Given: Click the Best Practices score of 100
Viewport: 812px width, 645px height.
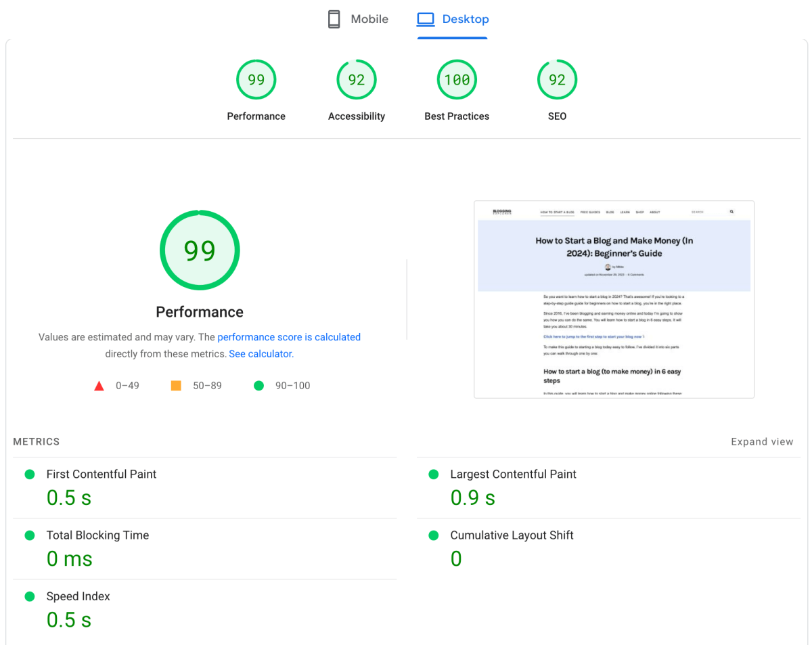Looking at the screenshot, I should pos(456,79).
